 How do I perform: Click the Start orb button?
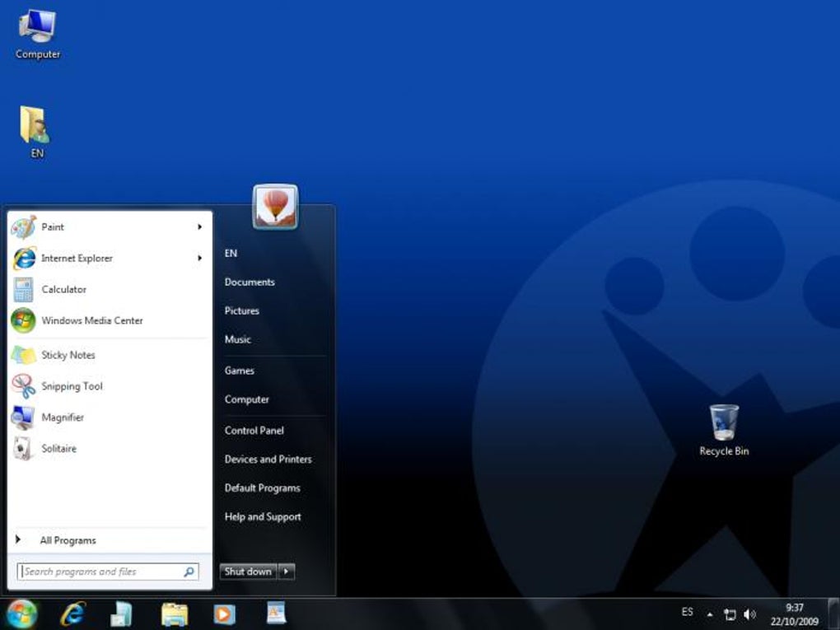pos(22,614)
